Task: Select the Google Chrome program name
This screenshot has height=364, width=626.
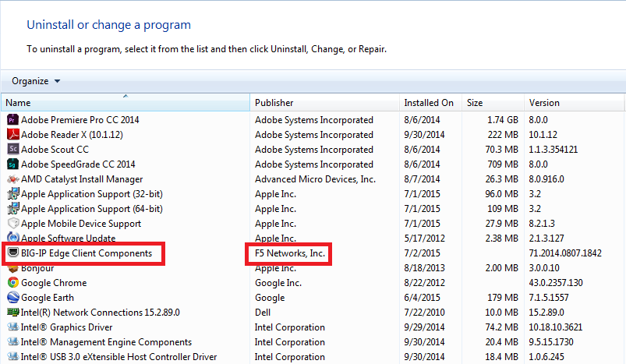Action: (54, 283)
